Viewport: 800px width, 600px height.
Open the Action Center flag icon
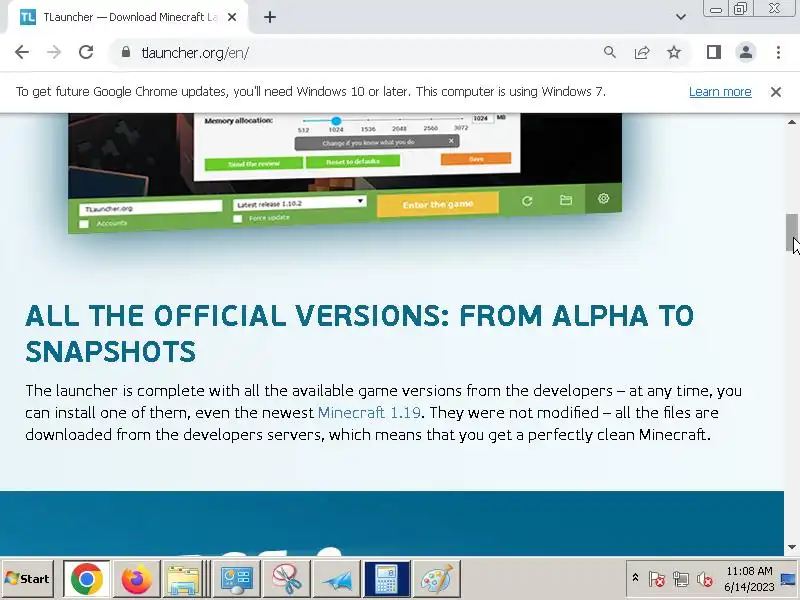657,579
